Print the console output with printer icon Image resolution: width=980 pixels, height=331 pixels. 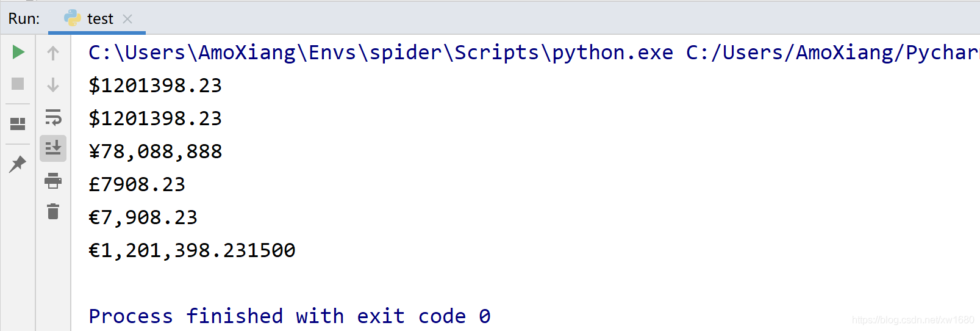53,180
